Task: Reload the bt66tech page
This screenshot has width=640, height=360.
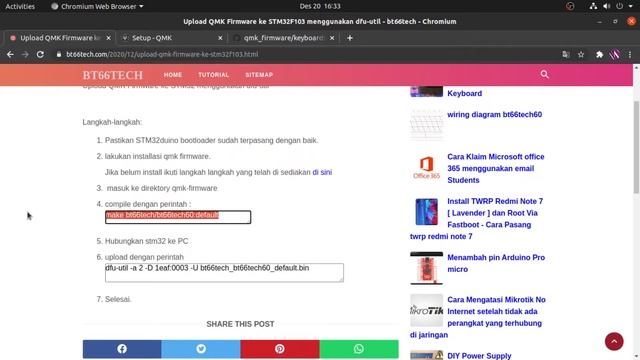Action: [40, 54]
